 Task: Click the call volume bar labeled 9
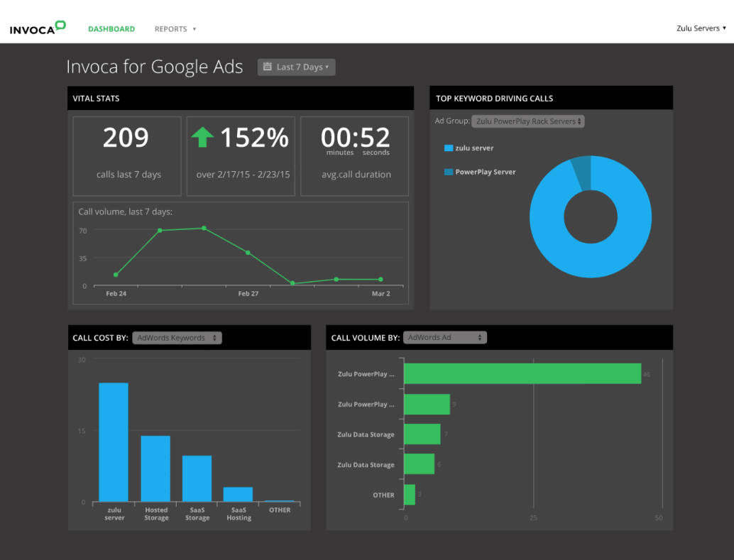point(427,404)
